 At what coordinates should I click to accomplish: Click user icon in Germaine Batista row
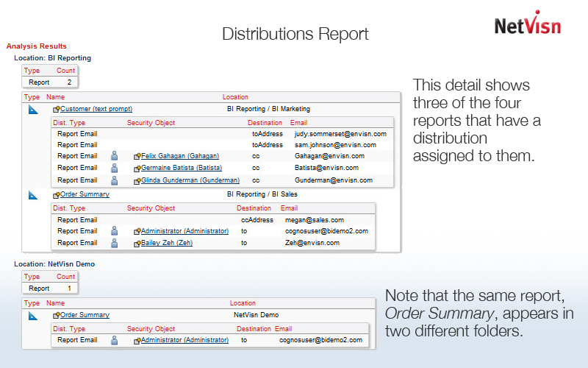(x=115, y=168)
